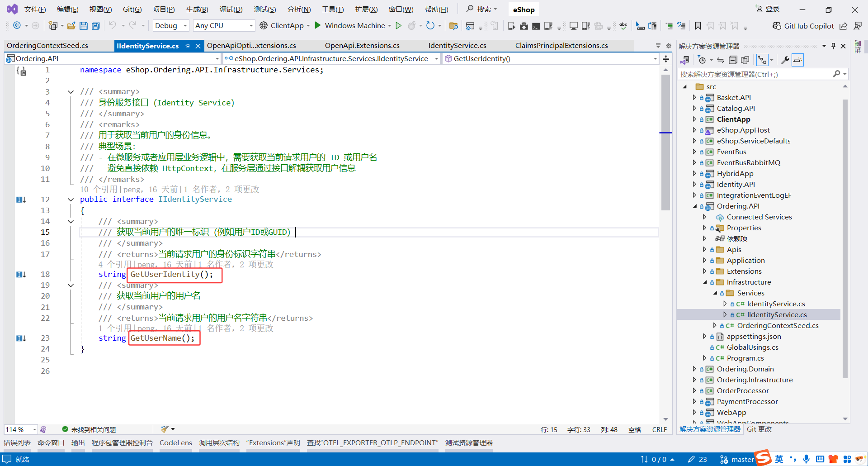Image resolution: width=868 pixels, height=466 pixels.
Task: Collapse the IIdentityService interface code block
Action: tap(71, 200)
